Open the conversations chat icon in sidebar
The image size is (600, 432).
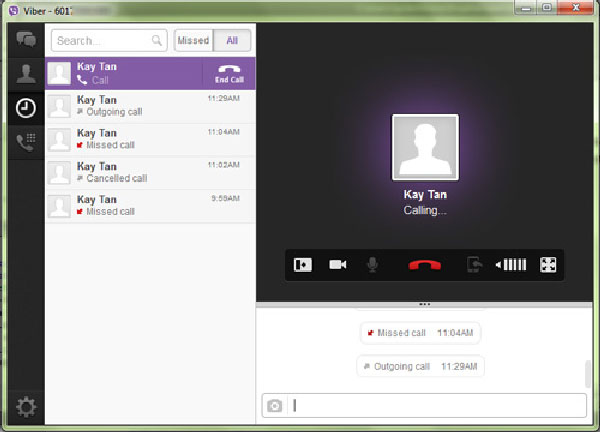pyautogui.click(x=26, y=39)
